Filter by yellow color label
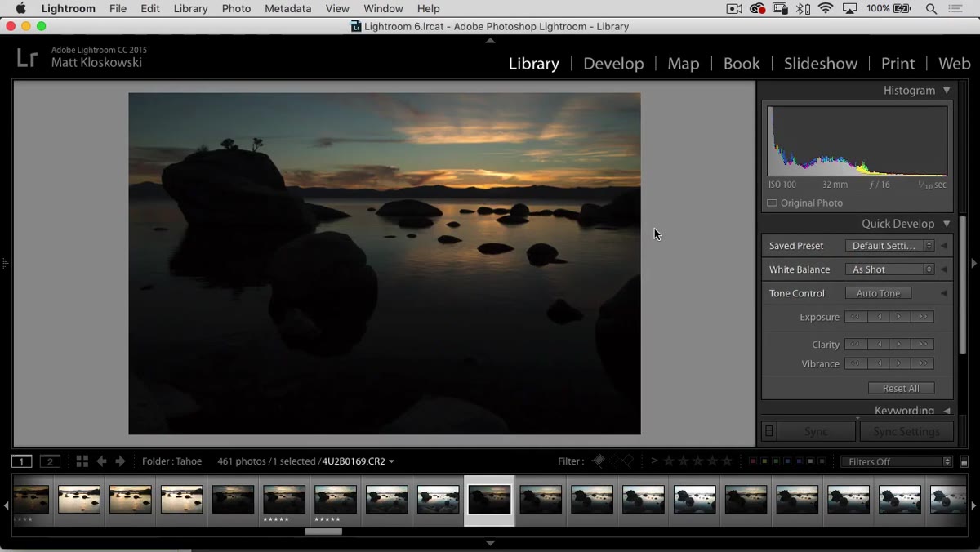This screenshot has width=980, height=552. tap(764, 461)
